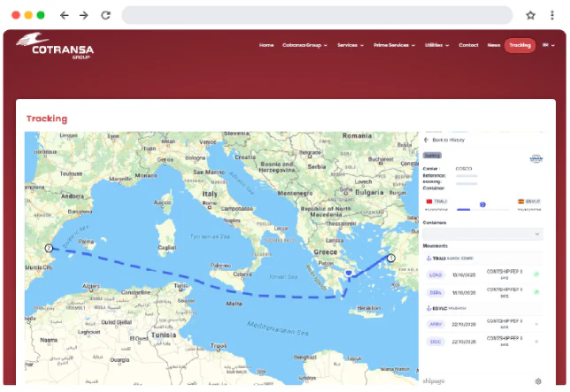Open the Contact page
The image size is (570, 392).
click(x=468, y=45)
